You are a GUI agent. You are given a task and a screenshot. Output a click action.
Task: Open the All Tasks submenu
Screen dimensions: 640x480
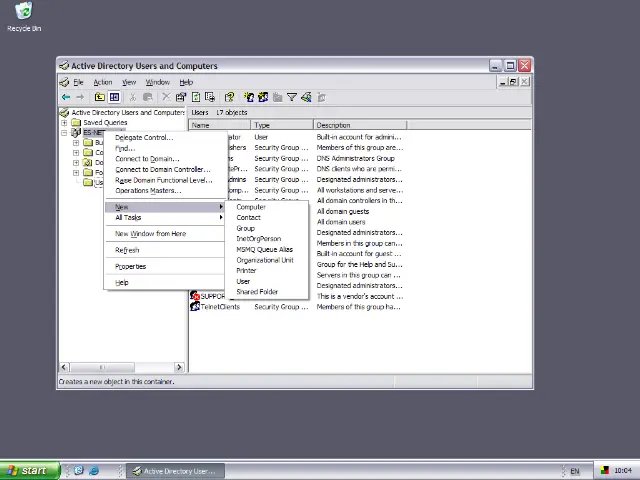point(165,218)
